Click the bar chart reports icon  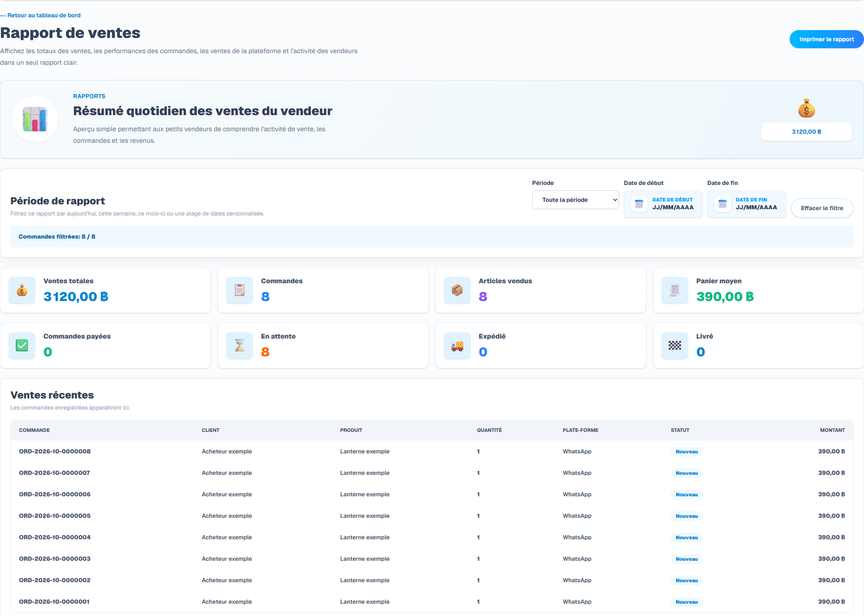35,119
